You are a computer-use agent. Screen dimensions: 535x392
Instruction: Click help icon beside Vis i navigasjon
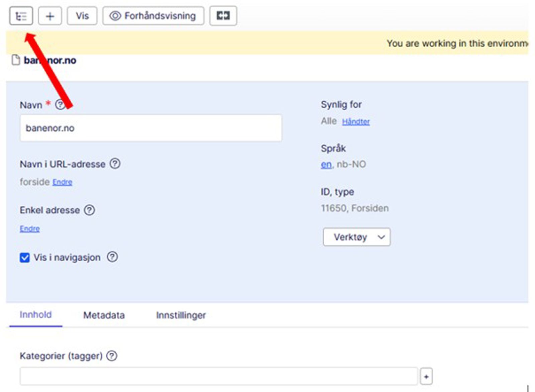coord(112,257)
